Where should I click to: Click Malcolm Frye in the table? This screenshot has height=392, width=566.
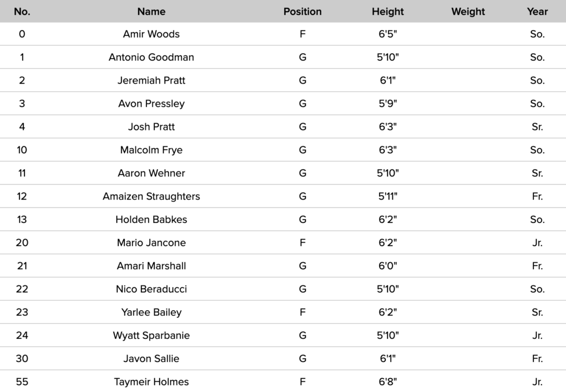point(151,150)
